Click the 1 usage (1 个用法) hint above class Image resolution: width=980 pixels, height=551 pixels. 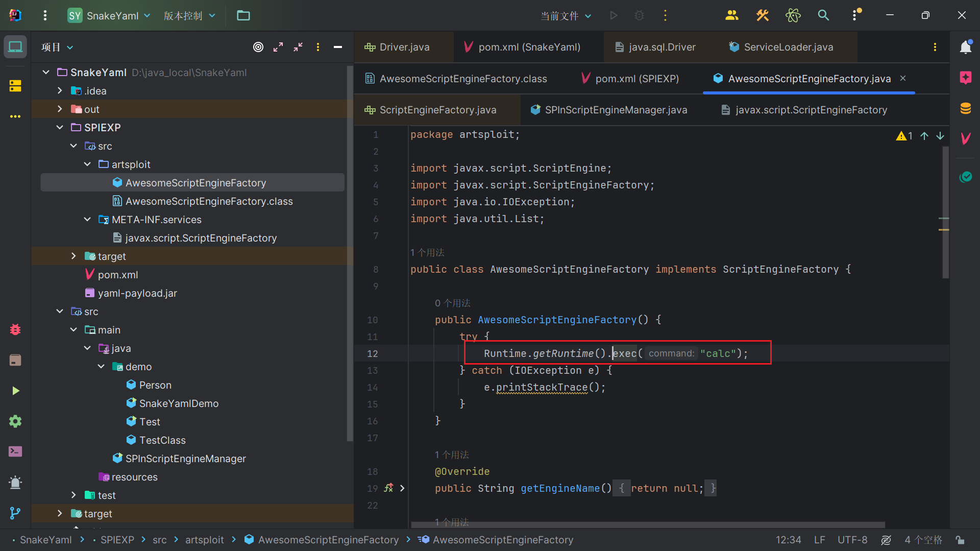tap(427, 252)
